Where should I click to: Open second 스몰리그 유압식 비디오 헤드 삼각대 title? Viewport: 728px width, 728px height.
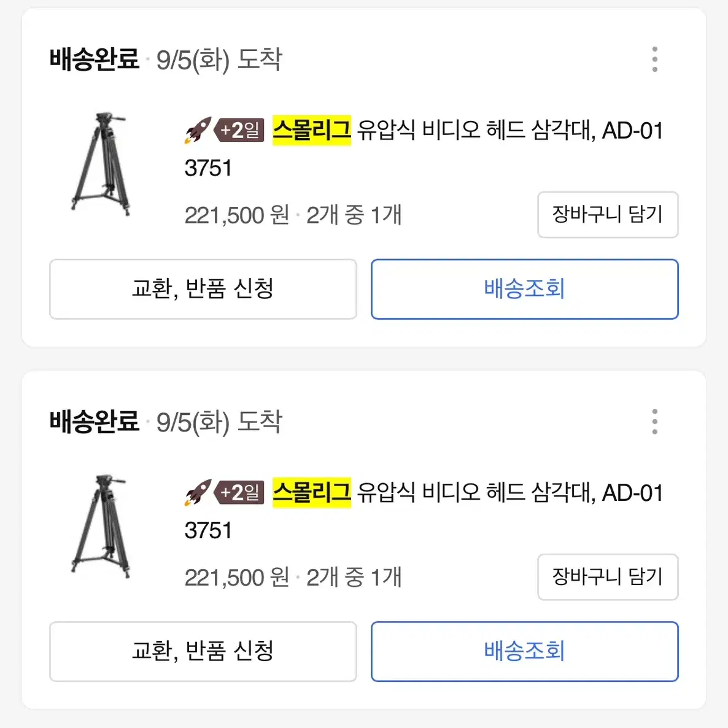coord(424,510)
